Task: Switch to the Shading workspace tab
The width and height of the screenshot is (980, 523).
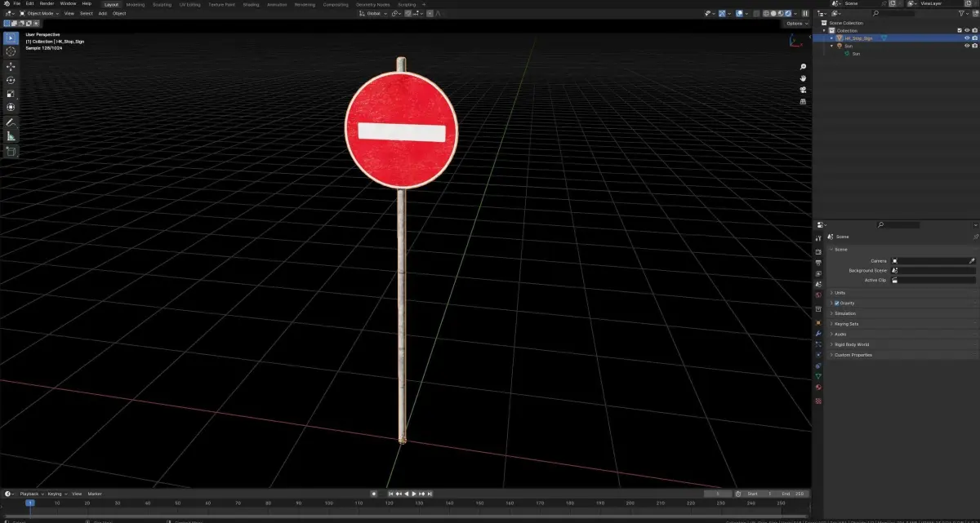Action: coord(251,4)
